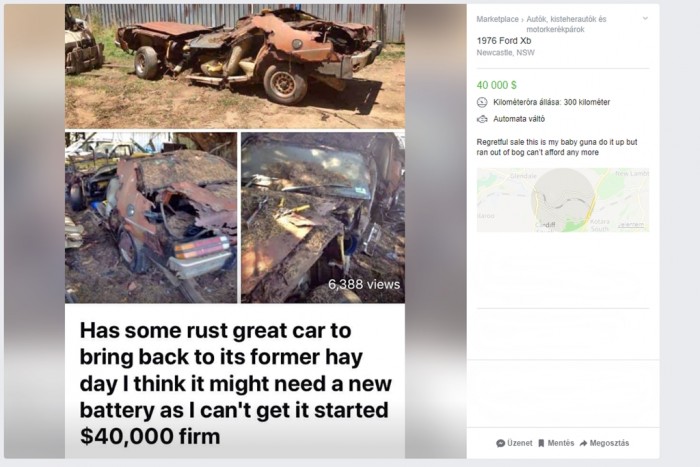The height and width of the screenshot is (467, 700).
Task: Click the 1976 Ford Xb listing title
Action: 504,41
